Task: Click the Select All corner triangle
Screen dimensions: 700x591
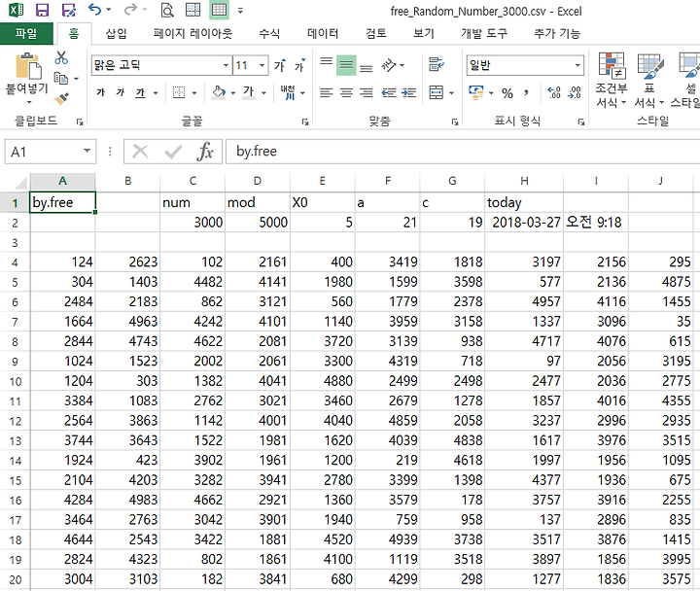Action: (x=20, y=182)
